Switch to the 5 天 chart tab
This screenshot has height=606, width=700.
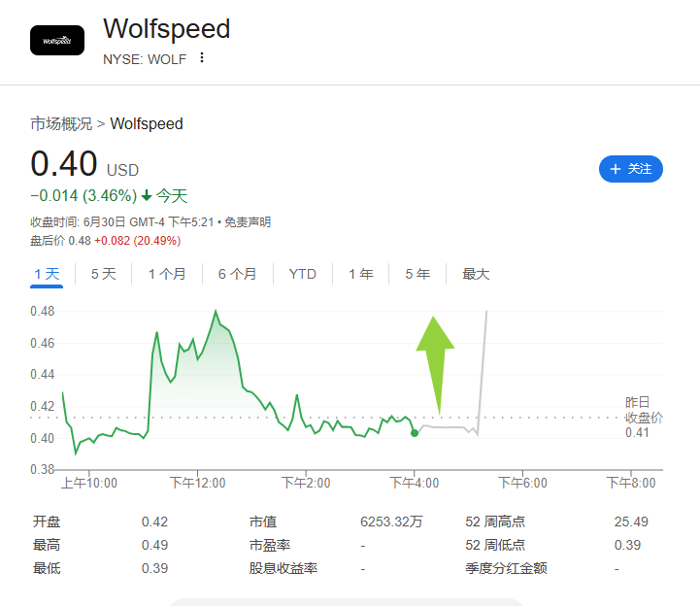point(104,274)
